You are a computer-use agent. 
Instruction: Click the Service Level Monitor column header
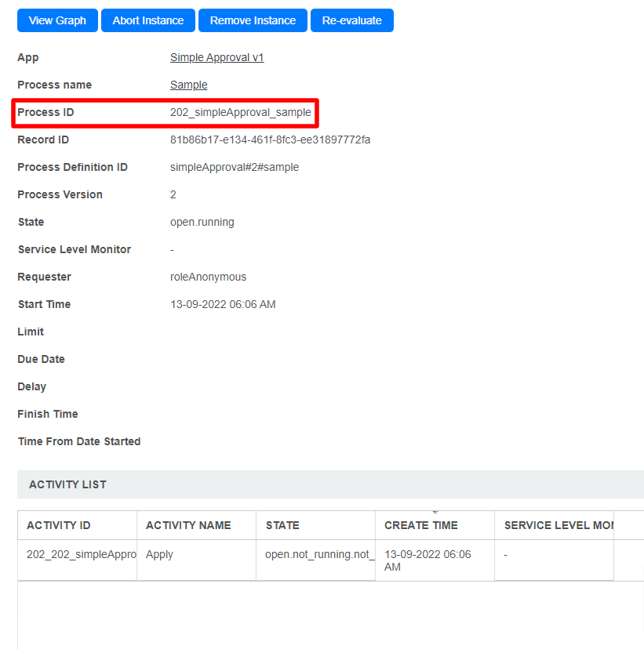tap(558, 525)
